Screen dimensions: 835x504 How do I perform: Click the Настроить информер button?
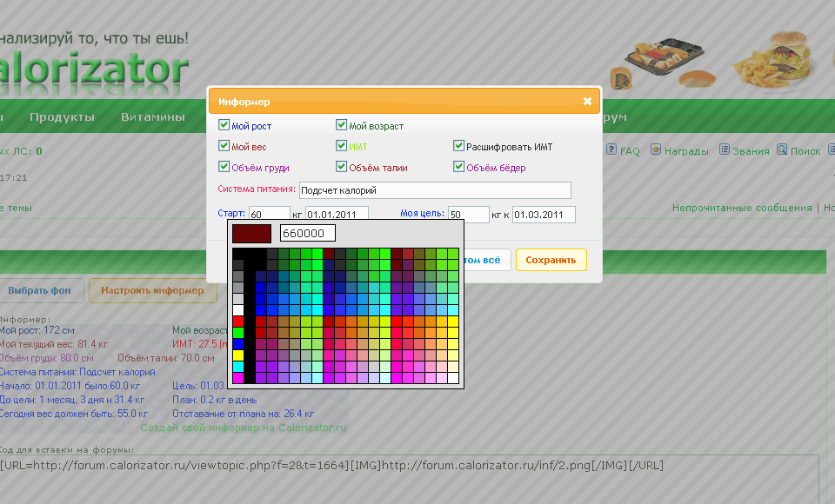(x=152, y=290)
